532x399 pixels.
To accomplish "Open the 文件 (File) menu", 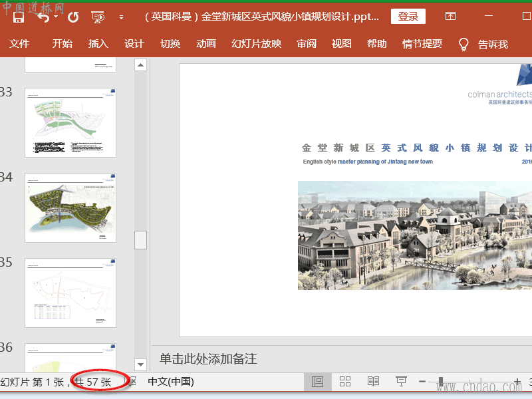I will pyautogui.click(x=19, y=44).
